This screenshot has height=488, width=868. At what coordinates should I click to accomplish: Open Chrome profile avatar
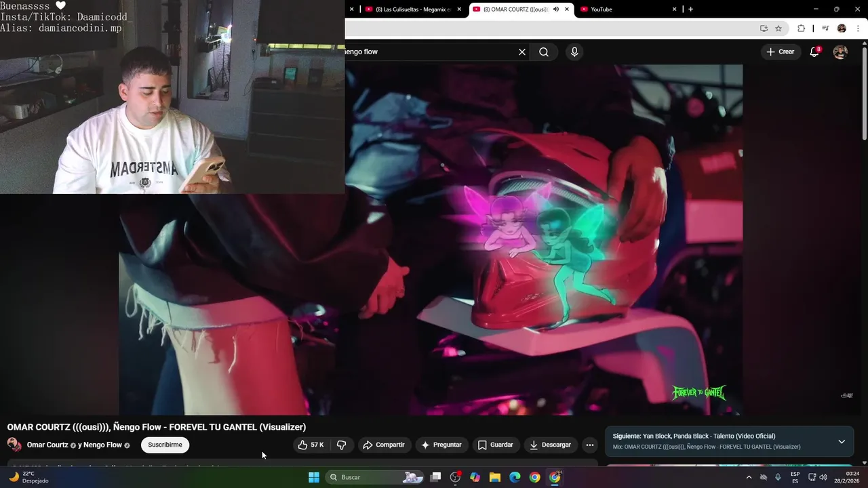842,28
